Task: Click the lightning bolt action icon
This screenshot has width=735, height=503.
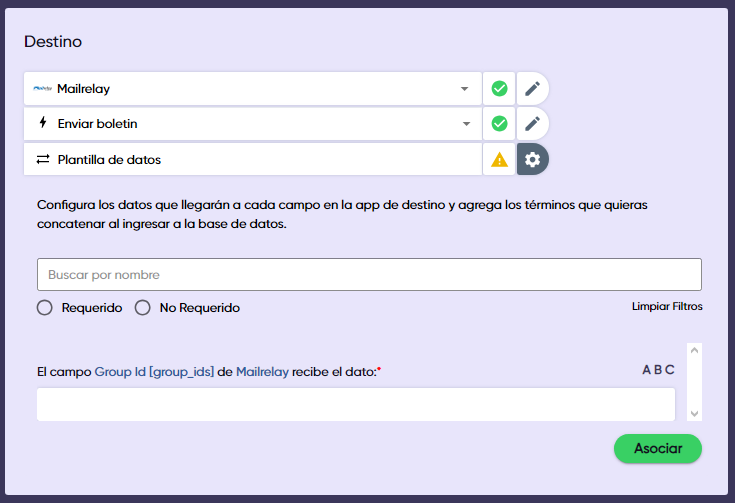Action: point(42,124)
